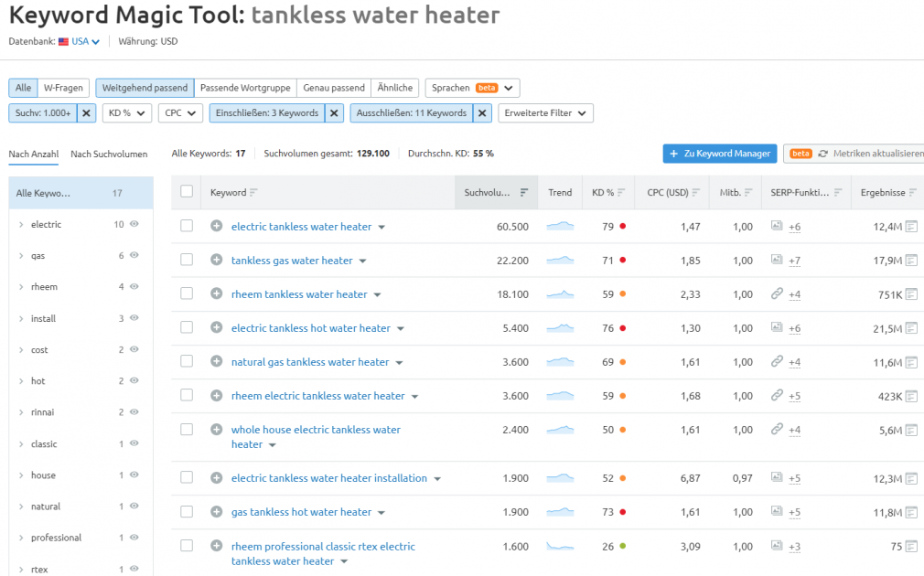Sort by Ergebnisse column sort icon
Image resolution: width=924 pixels, height=576 pixels.
(912, 193)
